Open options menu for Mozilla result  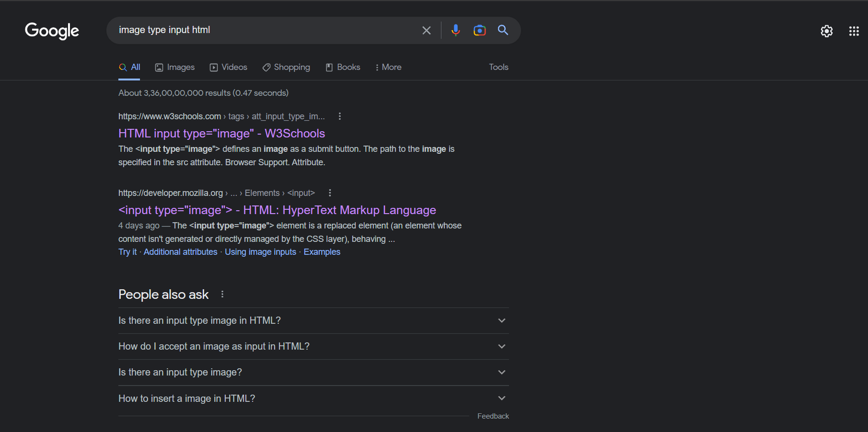(330, 193)
